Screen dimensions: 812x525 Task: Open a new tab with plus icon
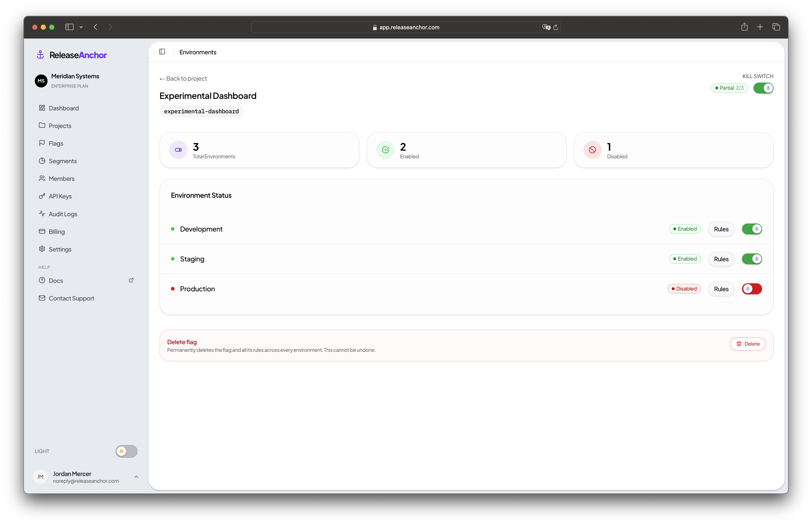760,27
